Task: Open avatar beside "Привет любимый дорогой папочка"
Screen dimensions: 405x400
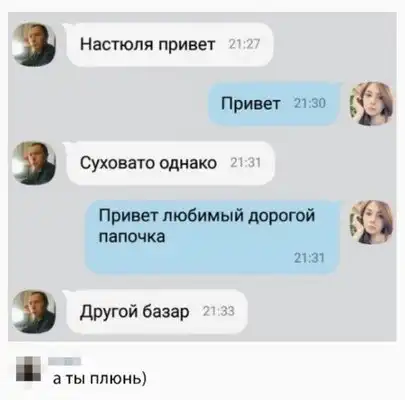Action: point(371,222)
